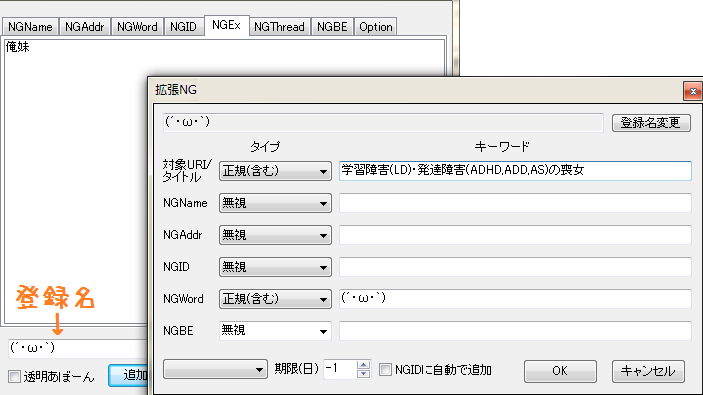Click the 対象URI/タイトル keyword field
703x395 pixels.
point(515,171)
